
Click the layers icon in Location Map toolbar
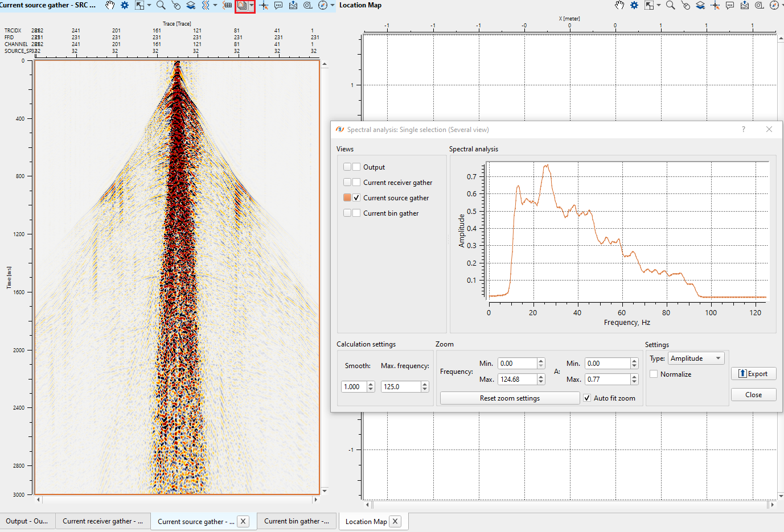(x=700, y=5)
